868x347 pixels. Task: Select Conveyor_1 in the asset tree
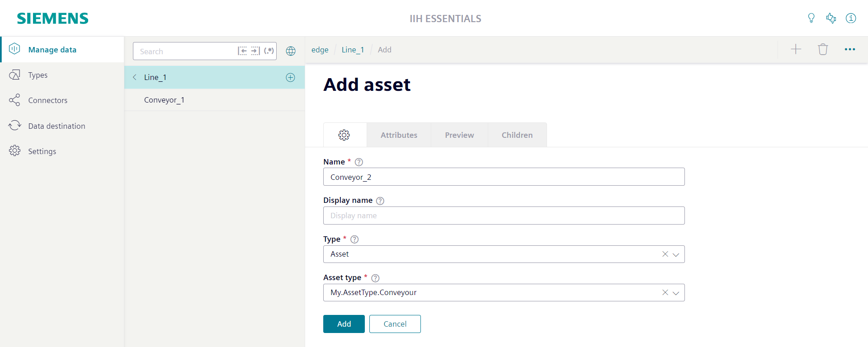(x=214, y=100)
